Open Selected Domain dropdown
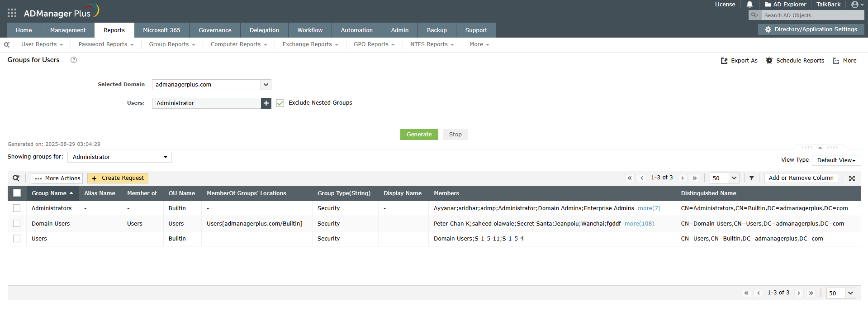 click(212, 85)
